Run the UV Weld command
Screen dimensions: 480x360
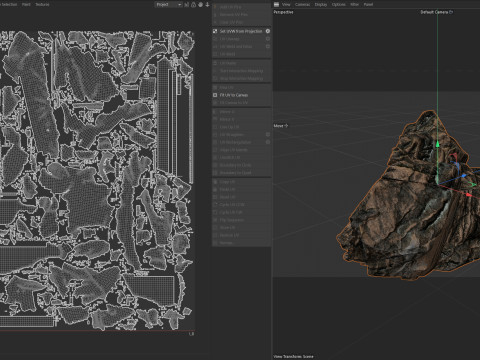(242, 54)
